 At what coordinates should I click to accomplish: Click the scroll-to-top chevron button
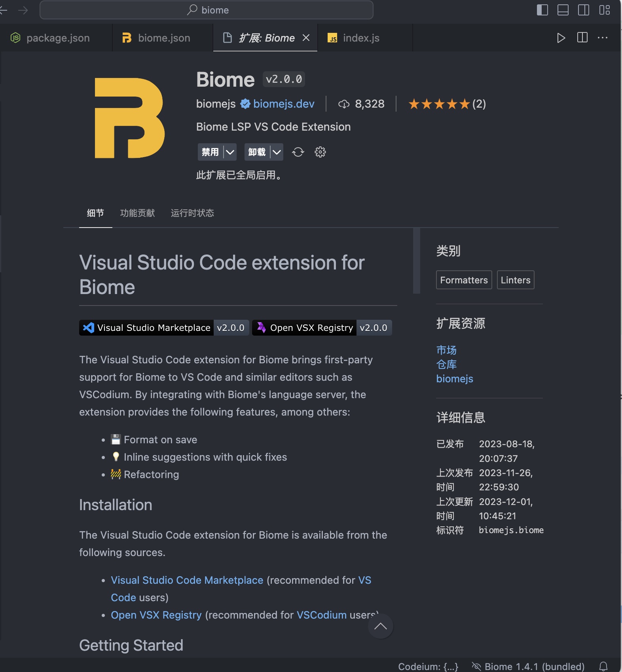(x=380, y=626)
